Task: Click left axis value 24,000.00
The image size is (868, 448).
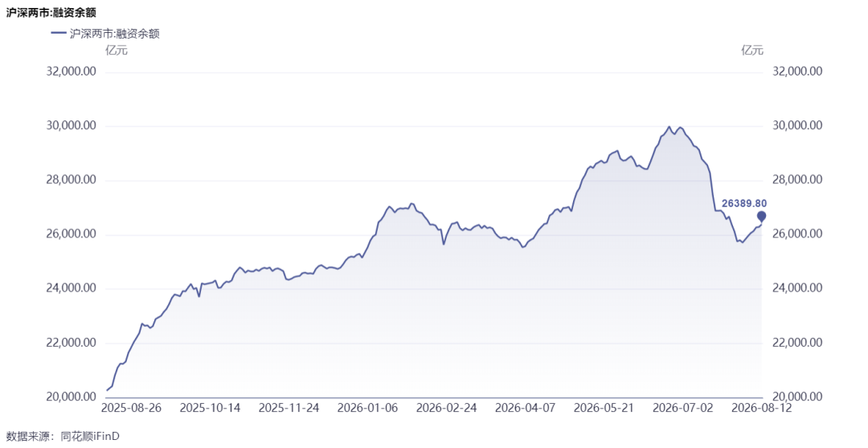Action: click(71, 288)
